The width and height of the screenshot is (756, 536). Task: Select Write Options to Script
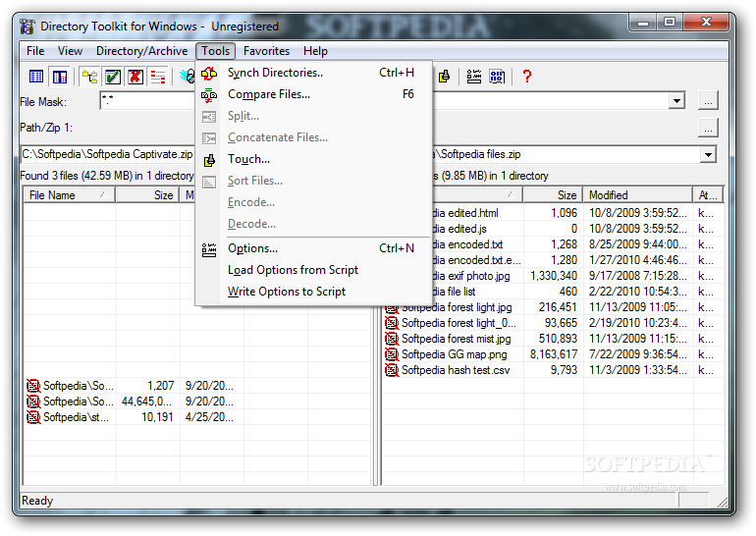tap(313, 293)
